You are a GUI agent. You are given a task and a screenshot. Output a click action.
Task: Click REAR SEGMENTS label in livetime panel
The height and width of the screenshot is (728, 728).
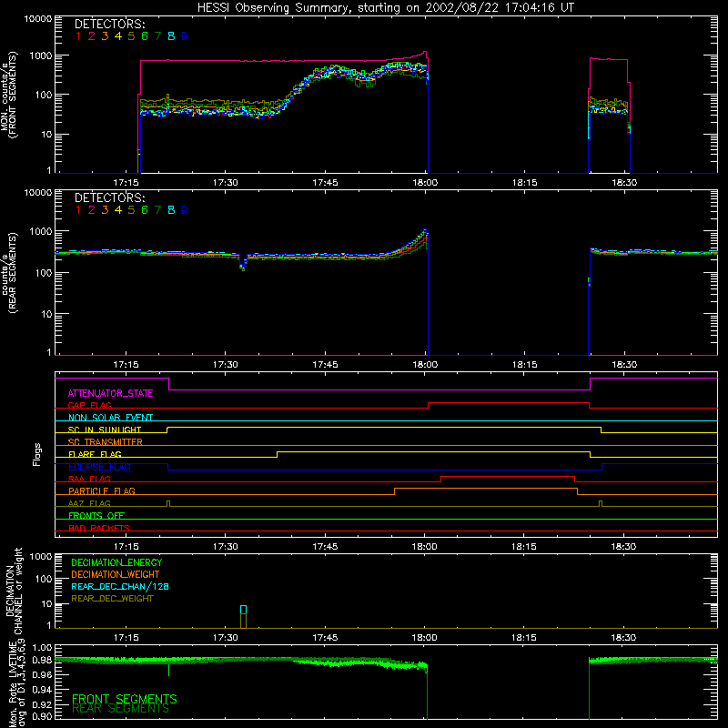point(121,709)
